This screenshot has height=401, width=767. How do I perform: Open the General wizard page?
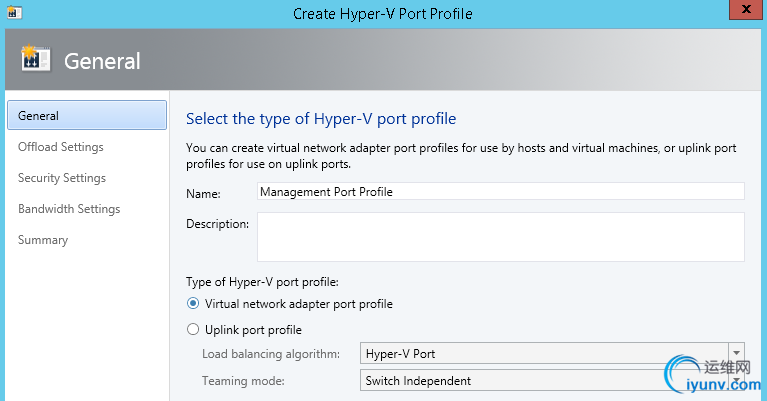click(x=87, y=115)
